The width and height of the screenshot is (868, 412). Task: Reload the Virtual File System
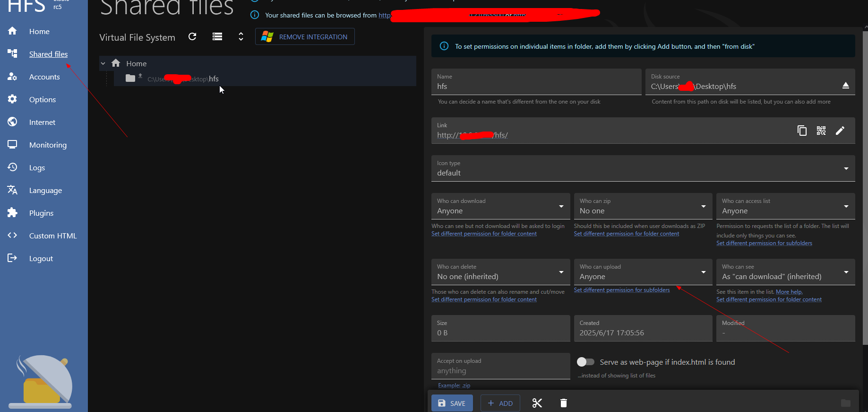(192, 36)
